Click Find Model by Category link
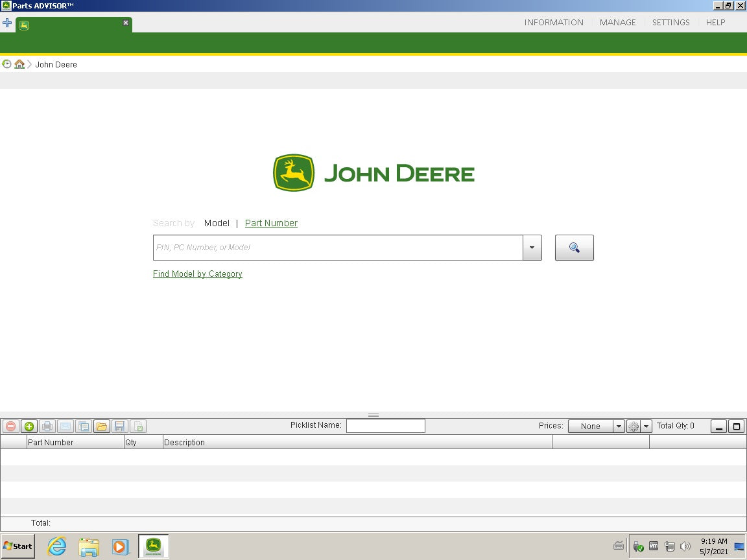The image size is (747, 560). 198,274
